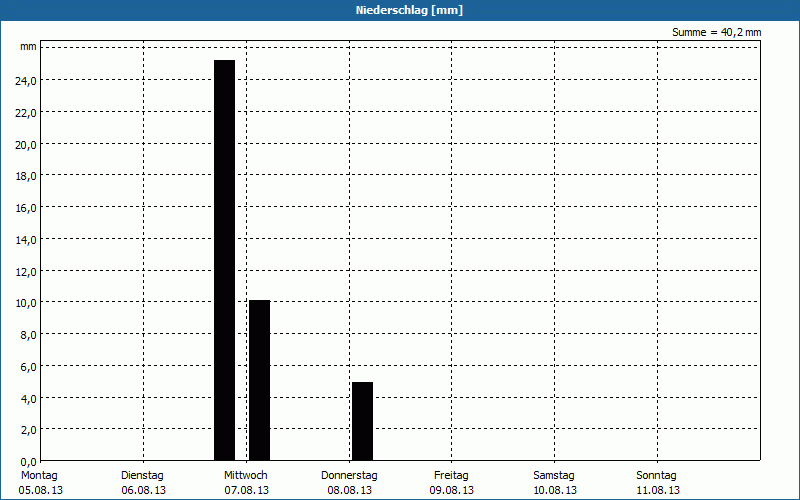Click the Sonntag day label
800x500 pixels.
656,476
